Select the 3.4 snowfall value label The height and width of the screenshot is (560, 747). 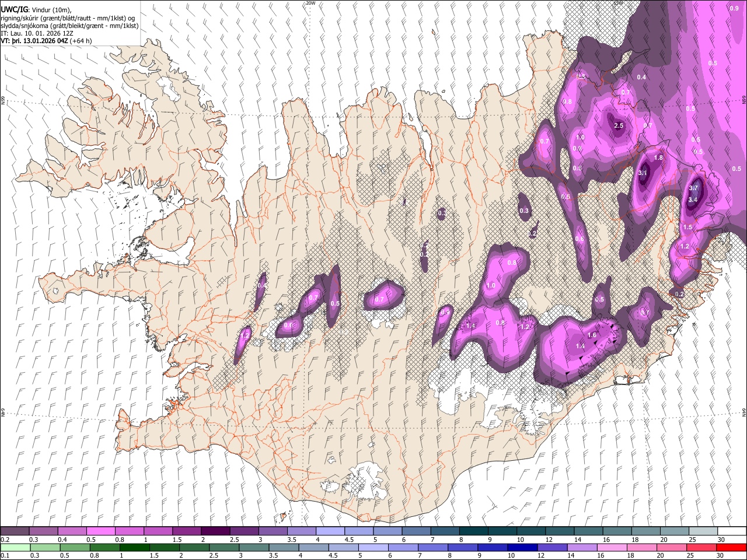[693, 200]
